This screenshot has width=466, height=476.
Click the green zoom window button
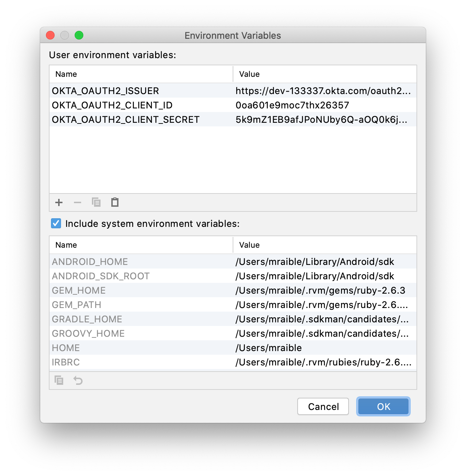(79, 35)
